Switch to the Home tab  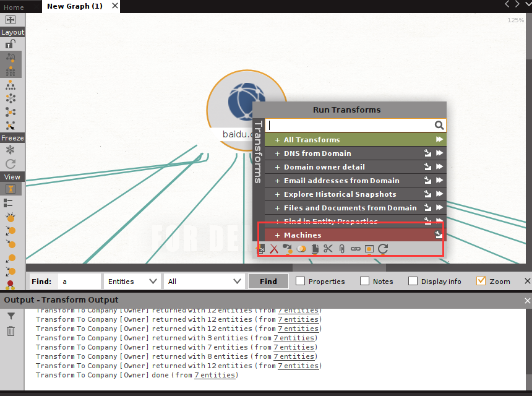point(14,7)
